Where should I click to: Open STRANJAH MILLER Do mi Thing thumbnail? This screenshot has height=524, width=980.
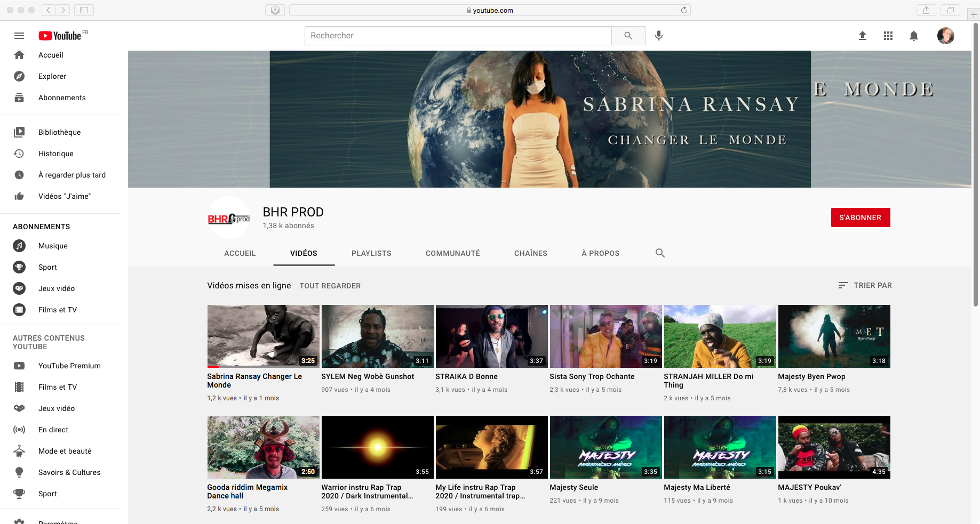tap(720, 336)
